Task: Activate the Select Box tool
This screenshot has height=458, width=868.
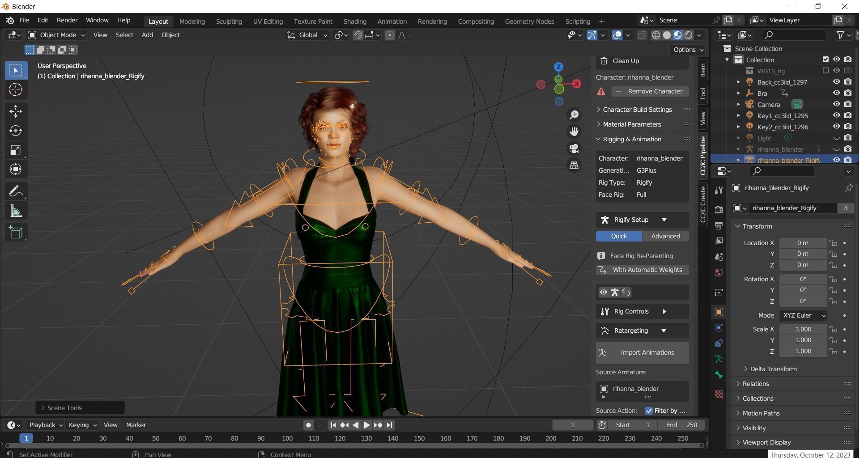Action: (16, 70)
